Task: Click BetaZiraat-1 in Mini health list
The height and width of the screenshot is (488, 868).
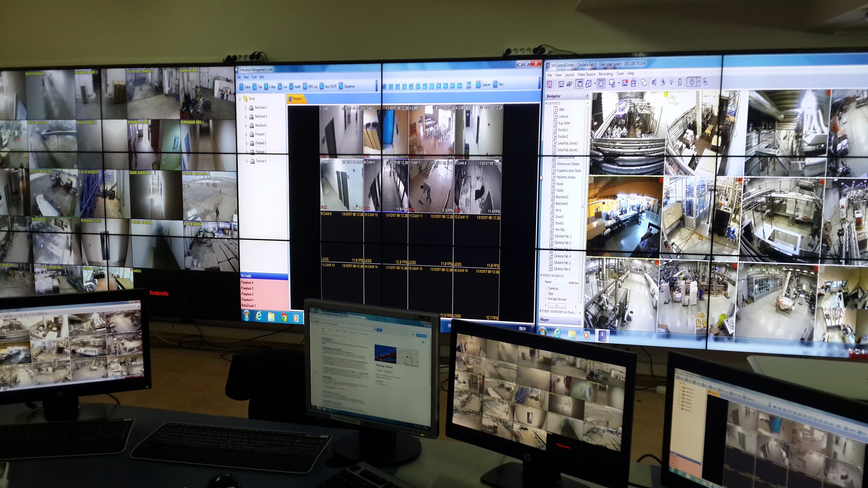Action: tap(248, 305)
